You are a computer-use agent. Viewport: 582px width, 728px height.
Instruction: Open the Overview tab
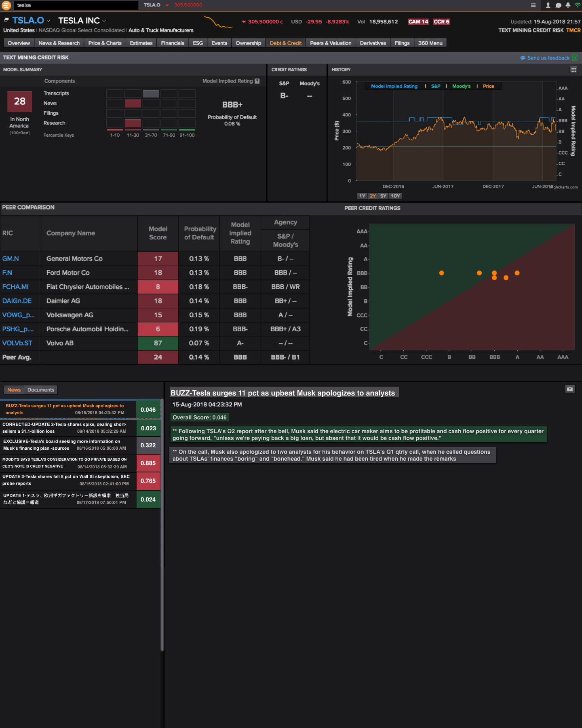coord(19,43)
